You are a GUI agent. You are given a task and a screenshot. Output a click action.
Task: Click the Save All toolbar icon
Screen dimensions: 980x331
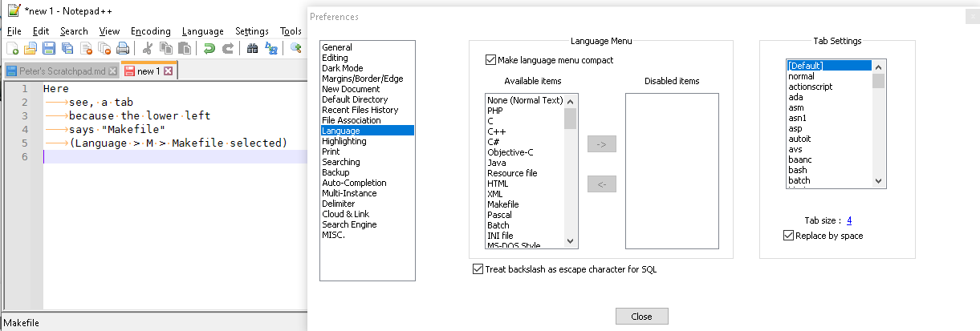67,48
